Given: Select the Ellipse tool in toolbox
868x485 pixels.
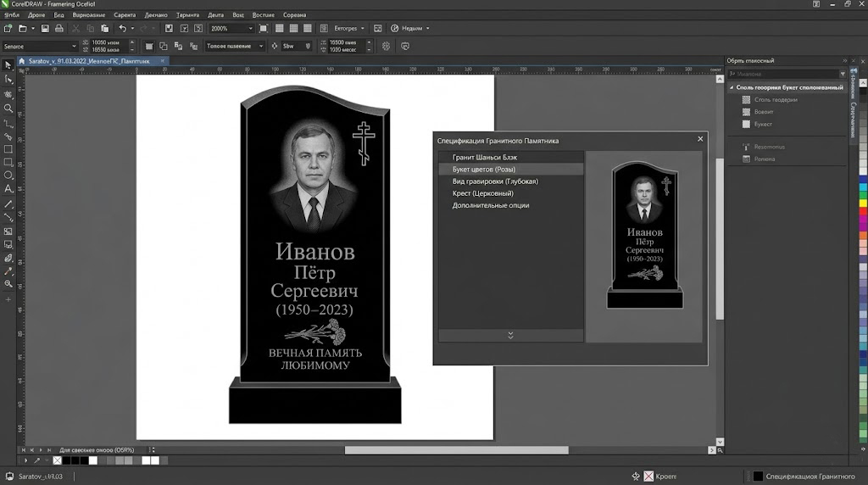Looking at the screenshot, I should [8, 175].
